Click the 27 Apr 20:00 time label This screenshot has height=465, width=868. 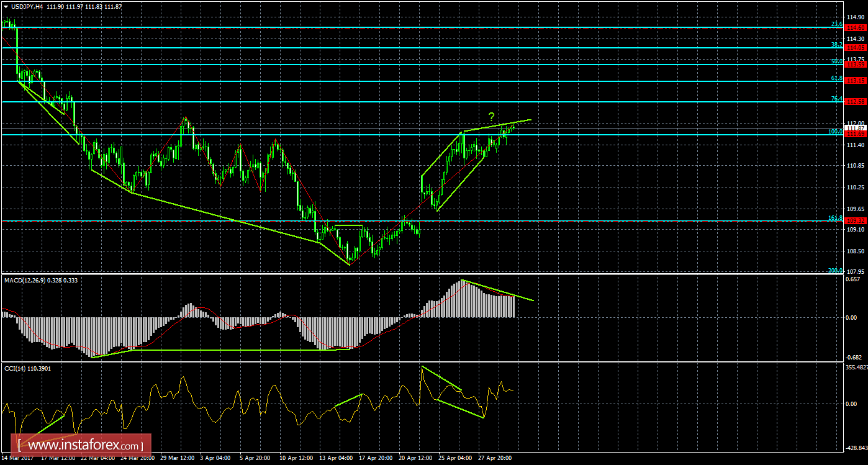click(494, 458)
